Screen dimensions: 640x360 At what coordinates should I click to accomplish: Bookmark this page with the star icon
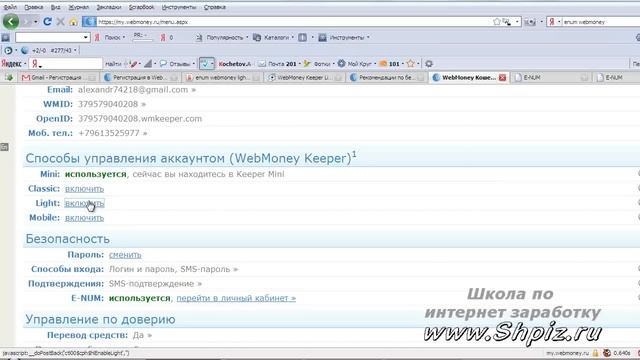tap(496, 22)
